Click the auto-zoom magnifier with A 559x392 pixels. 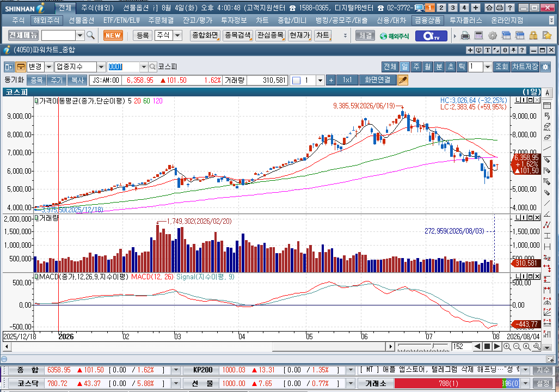click(x=526, y=346)
